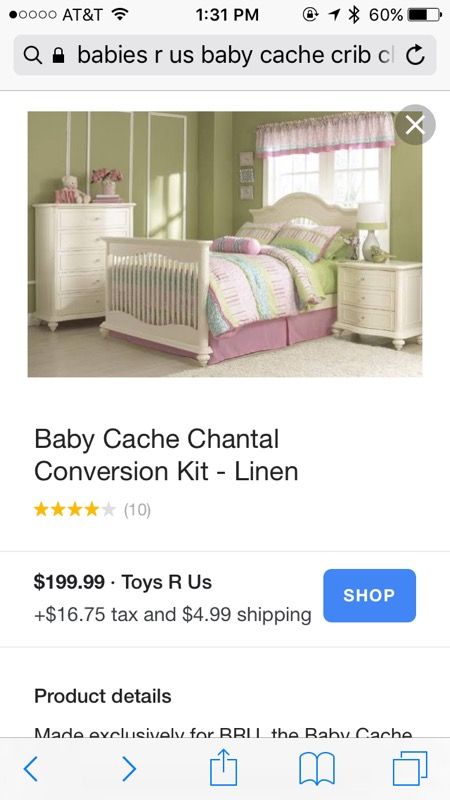The width and height of the screenshot is (450, 800).
Task: Click the blue SHOP button
Action: [x=369, y=595]
